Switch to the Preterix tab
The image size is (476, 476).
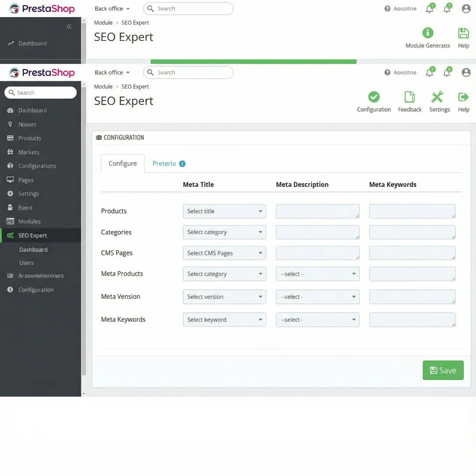click(x=164, y=163)
